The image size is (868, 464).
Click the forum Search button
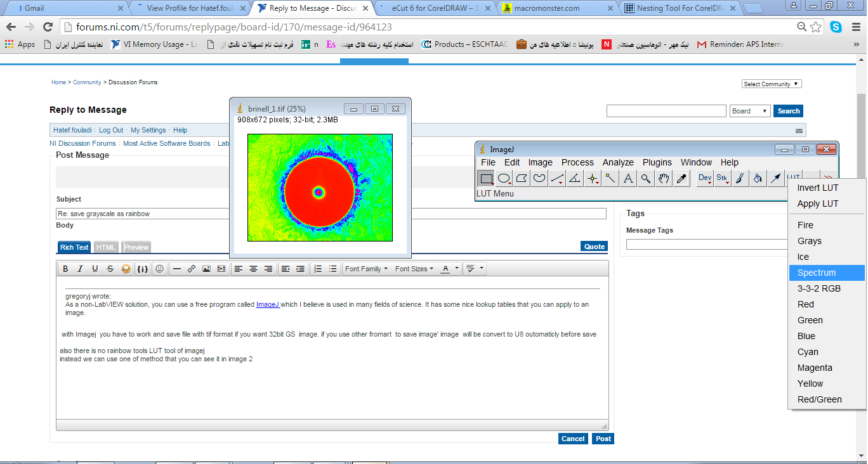[789, 111]
